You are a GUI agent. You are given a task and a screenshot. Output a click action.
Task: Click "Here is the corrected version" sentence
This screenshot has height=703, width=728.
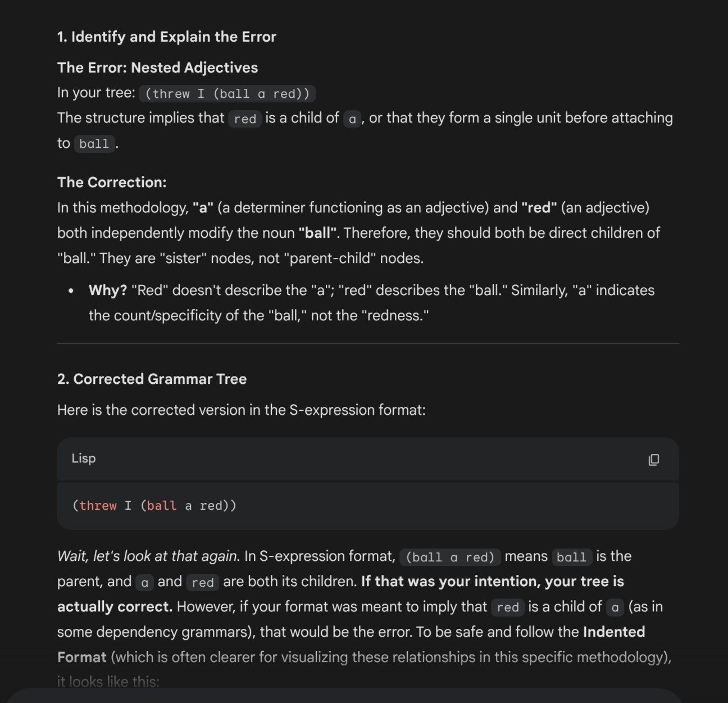coord(242,410)
